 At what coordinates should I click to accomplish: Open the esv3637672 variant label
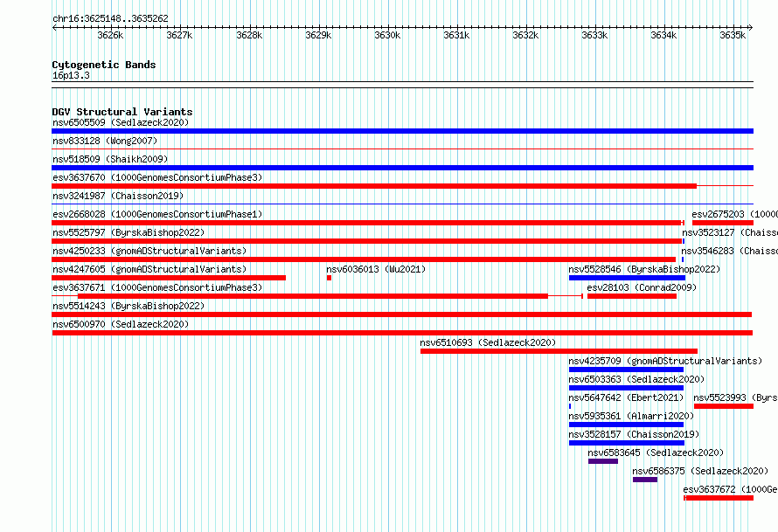pos(731,489)
